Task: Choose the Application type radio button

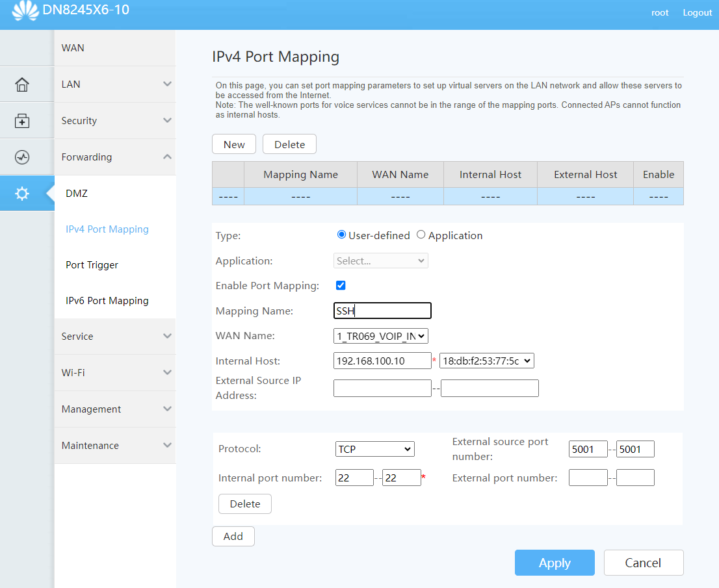Action: [x=421, y=235]
